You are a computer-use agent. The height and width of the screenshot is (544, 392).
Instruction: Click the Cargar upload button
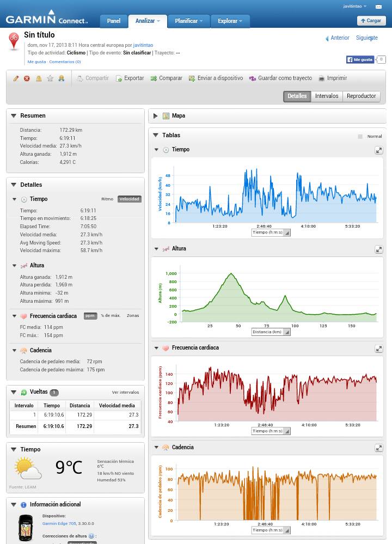click(x=371, y=21)
